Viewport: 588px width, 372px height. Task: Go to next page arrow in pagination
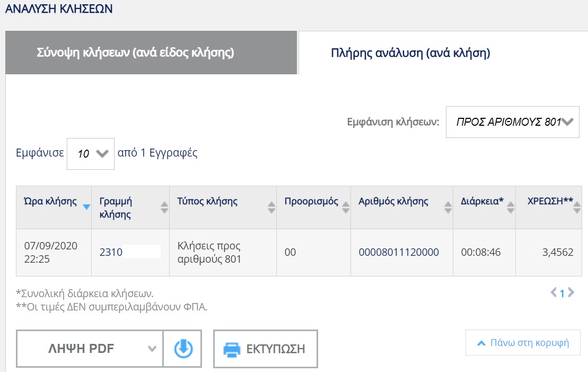click(x=571, y=292)
